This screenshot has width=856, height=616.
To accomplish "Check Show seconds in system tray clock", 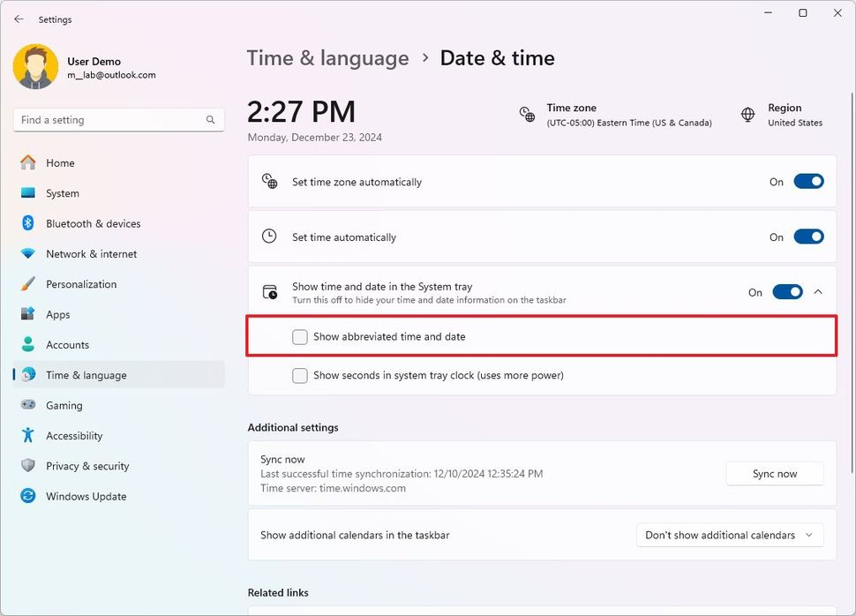I will [300, 376].
